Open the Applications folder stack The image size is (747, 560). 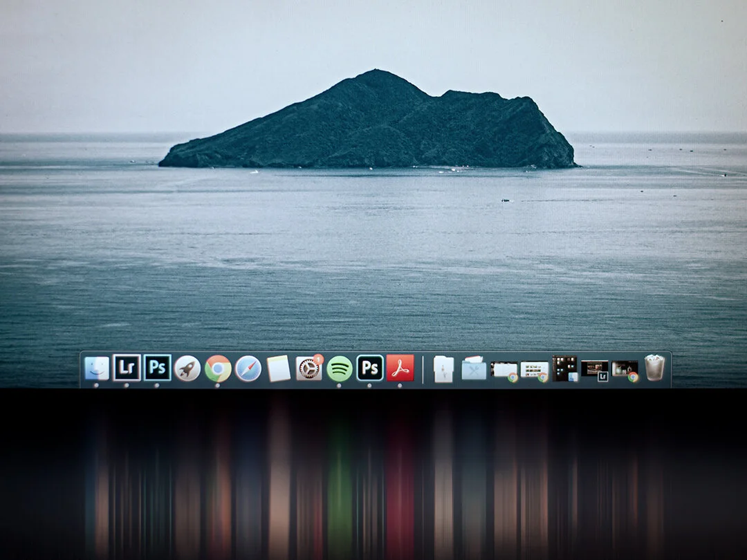(x=474, y=368)
